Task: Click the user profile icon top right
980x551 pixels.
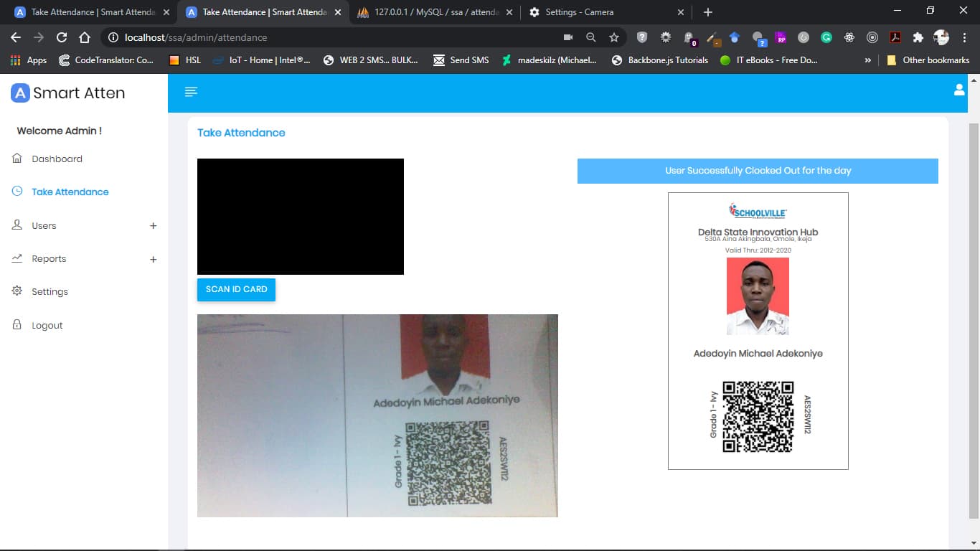Action: [959, 90]
